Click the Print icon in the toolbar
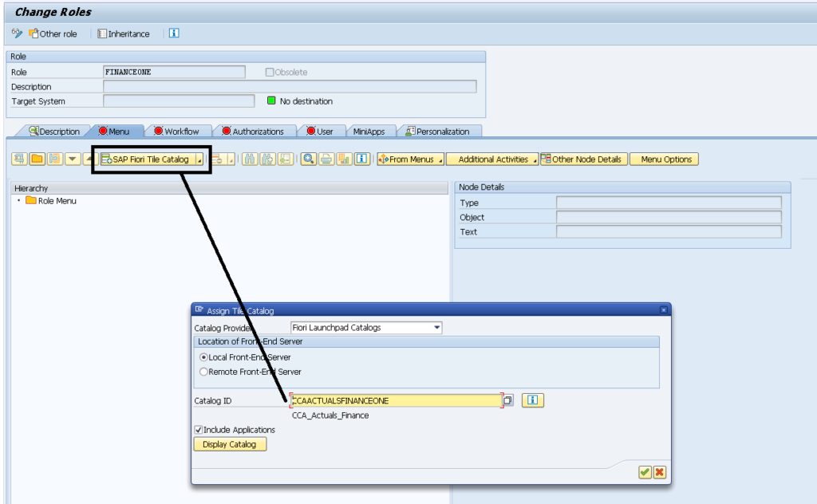 327,159
